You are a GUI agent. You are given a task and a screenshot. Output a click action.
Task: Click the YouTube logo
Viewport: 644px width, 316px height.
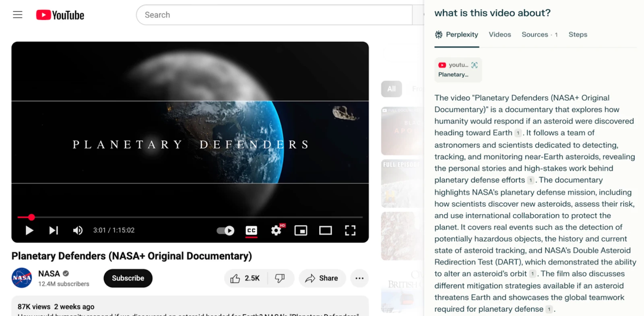click(x=60, y=15)
